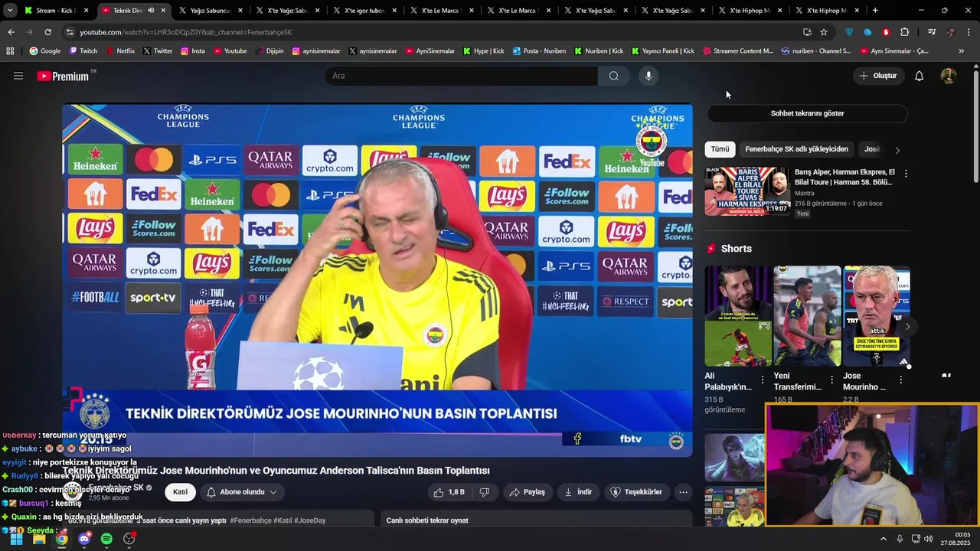Mute the tab via speaker icon on YouTube tab
This screenshot has width=980, height=551.
[x=150, y=11]
